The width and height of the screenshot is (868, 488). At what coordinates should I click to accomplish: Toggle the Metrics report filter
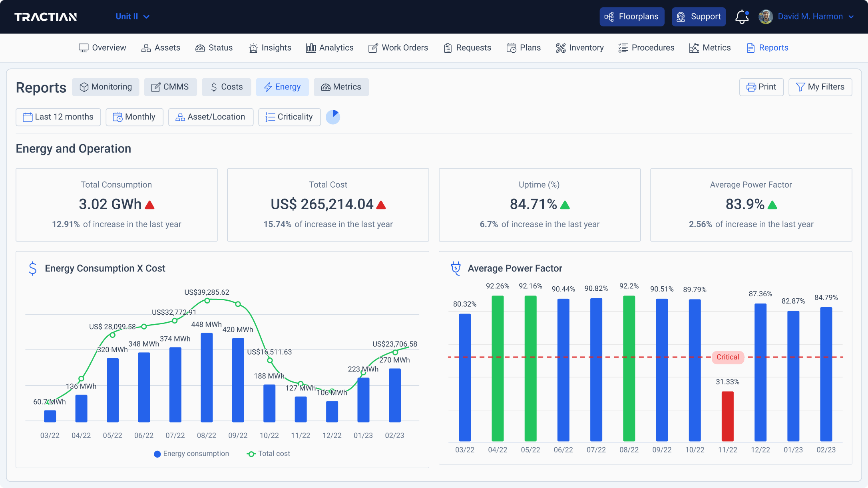pos(341,87)
